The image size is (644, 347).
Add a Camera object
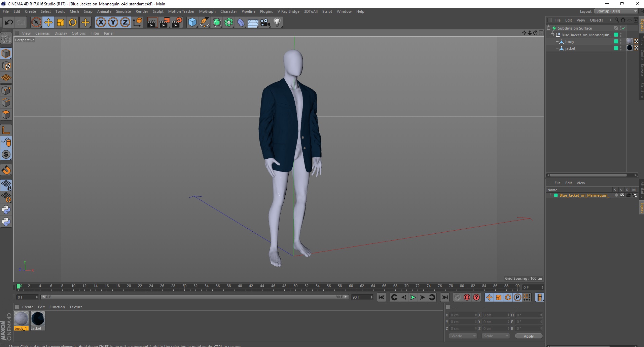pyautogui.click(x=265, y=23)
